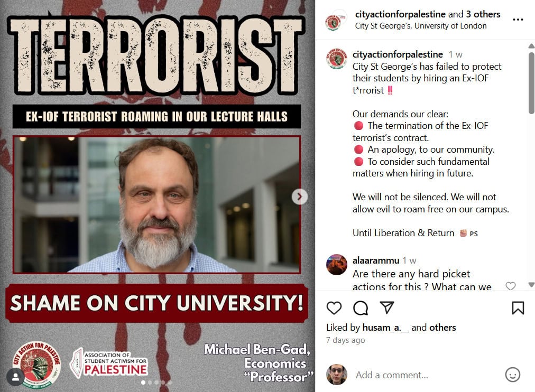This screenshot has height=392, width=535.
Task: Click the comments scrollbar up arrow
Action: (531, 45)
